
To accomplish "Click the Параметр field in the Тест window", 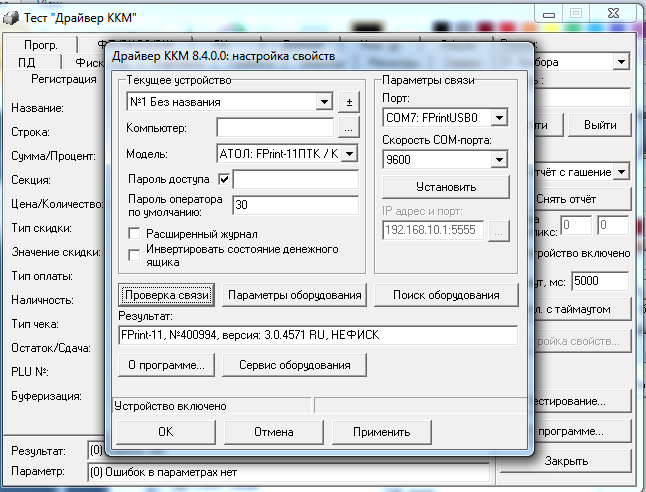I will 289,472.
